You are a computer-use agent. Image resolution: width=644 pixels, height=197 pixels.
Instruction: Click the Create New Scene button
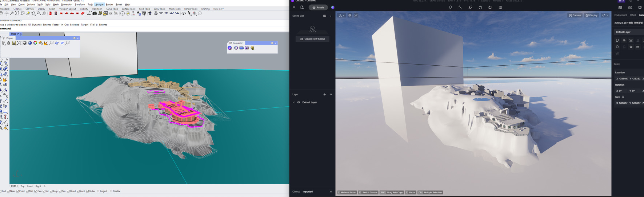point(312,39)
